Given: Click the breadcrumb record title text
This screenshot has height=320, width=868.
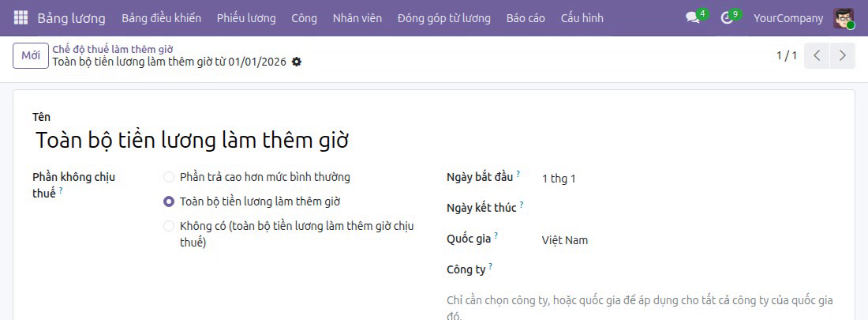Looking at the screenshot, I should [170, 62].
